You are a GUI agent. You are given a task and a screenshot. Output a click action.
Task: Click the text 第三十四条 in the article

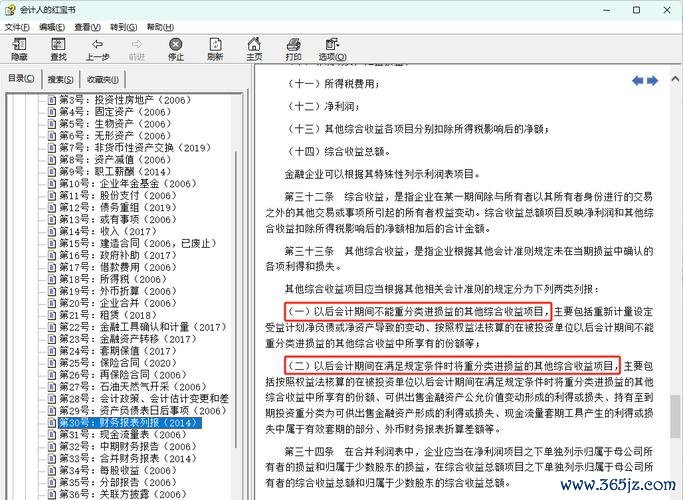(309, 451)
